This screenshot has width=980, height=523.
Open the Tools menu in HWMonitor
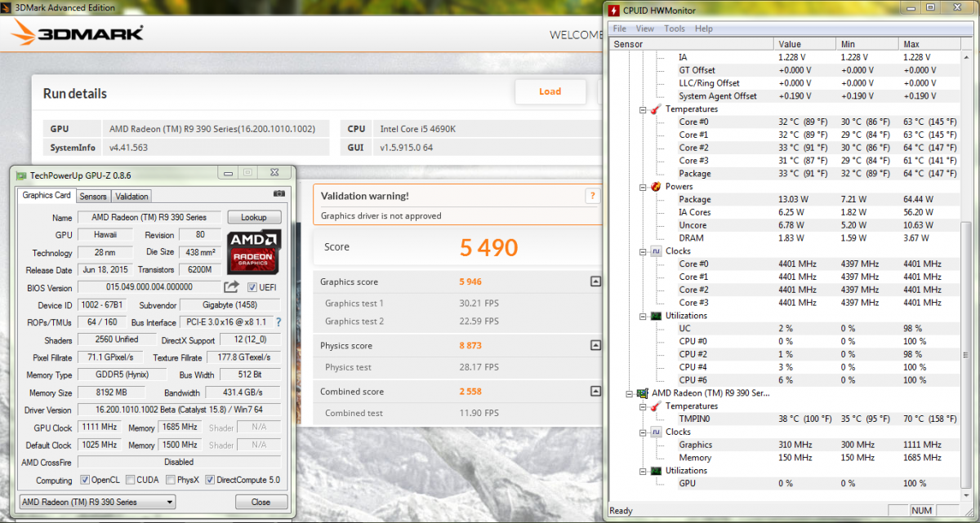point(675,29)
